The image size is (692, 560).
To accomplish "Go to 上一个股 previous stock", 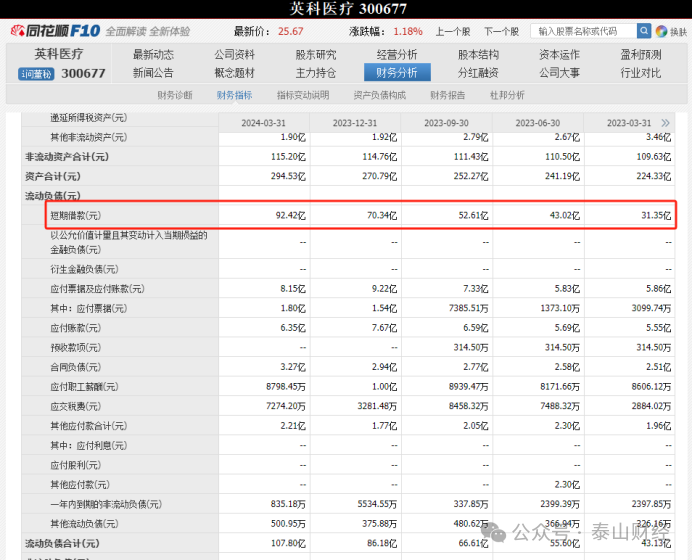I will [453, 32].
